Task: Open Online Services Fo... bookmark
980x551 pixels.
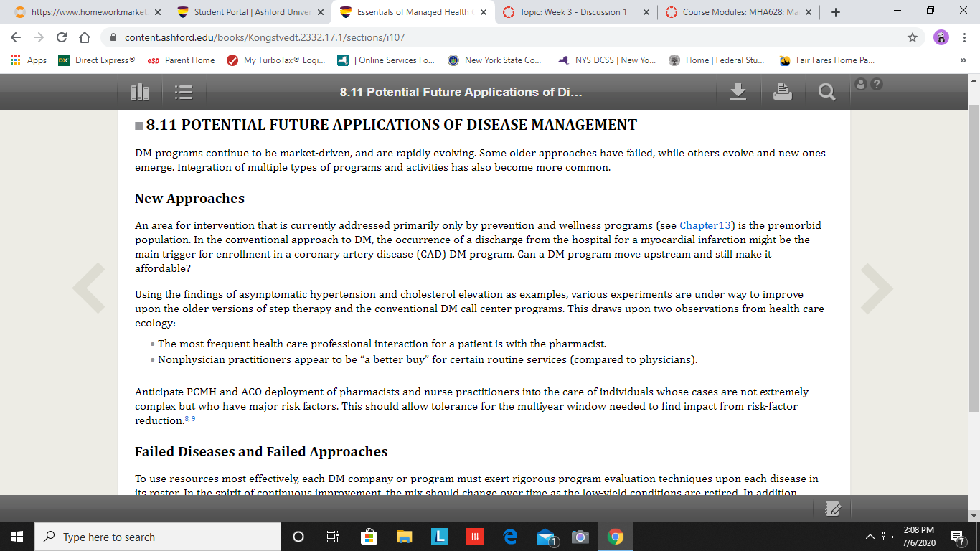Action: 386,60
